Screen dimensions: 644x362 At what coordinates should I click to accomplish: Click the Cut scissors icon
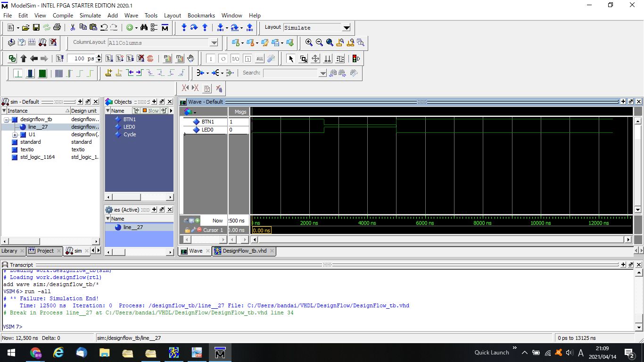coord(73,27)
